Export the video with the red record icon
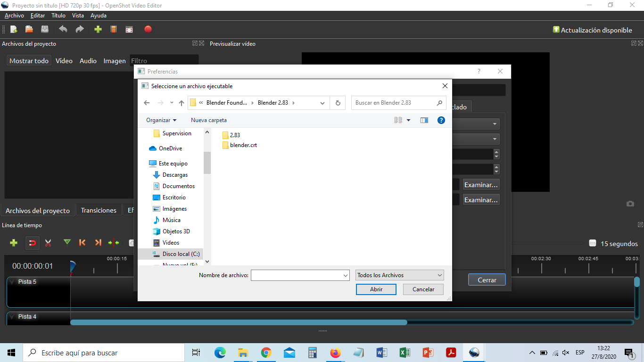 coord(148,29)
